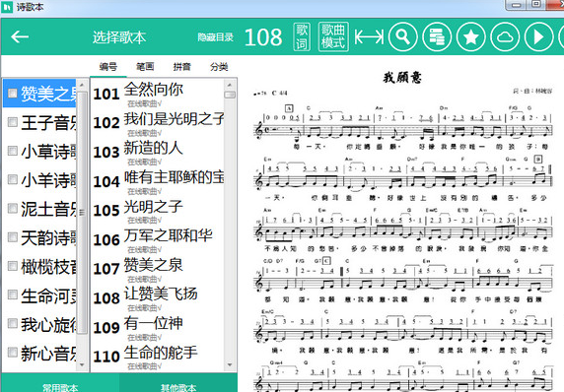Switch to the 编号 sorting tab
The width and height of the screenshot is (564, 392).
[108, 66]
